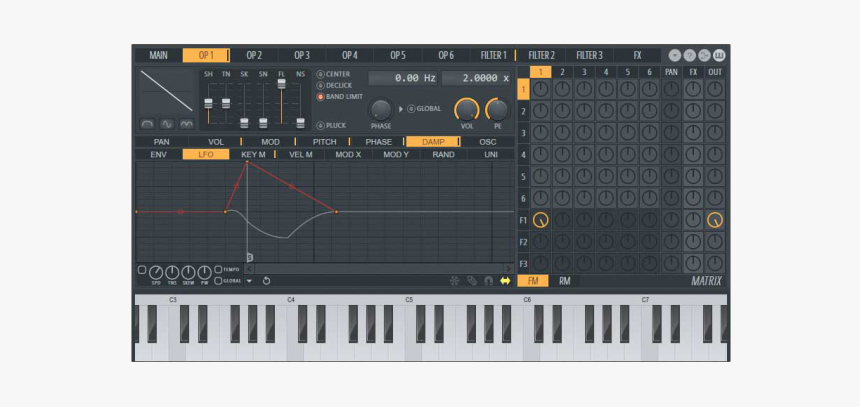Viewport: 860px width, 407px height.
Task: Click the highlighted F1 row OUT matrix knob
Action: (x=715, y=220)
